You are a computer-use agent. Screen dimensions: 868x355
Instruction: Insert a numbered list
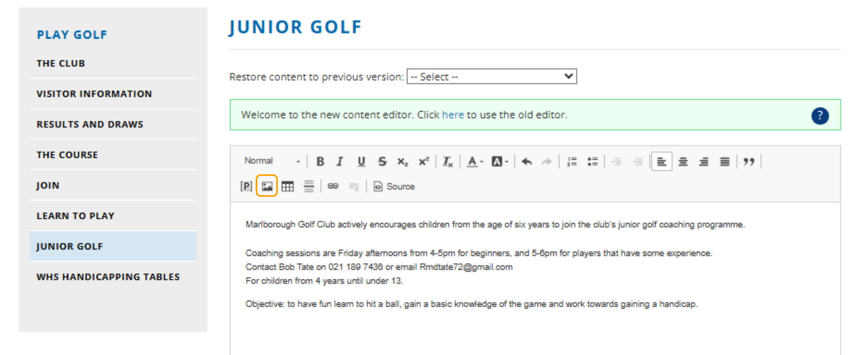(x=572, y=161)
